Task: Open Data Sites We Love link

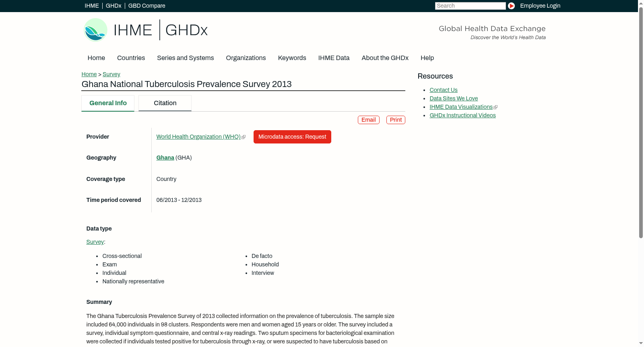Action: [x=454, y=98]
